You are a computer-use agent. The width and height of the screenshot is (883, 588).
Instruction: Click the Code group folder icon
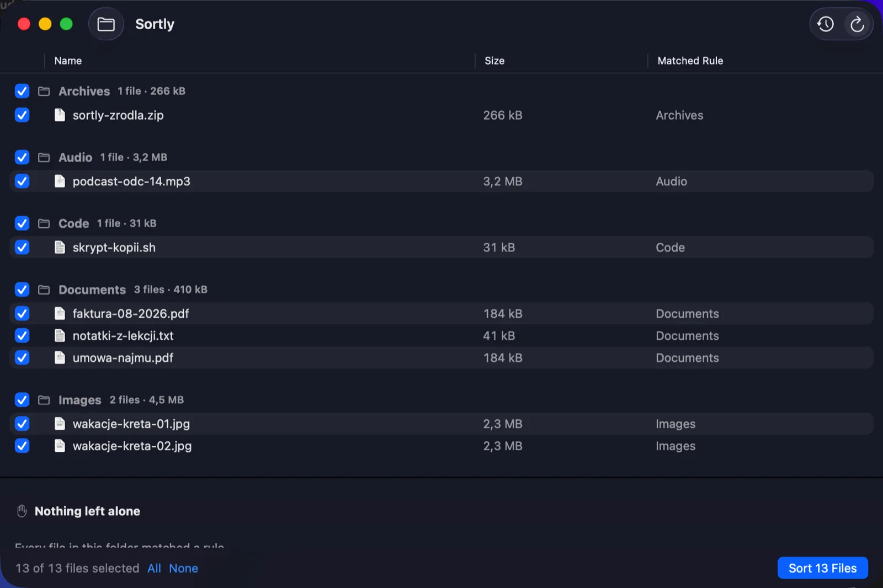point(44,223)
